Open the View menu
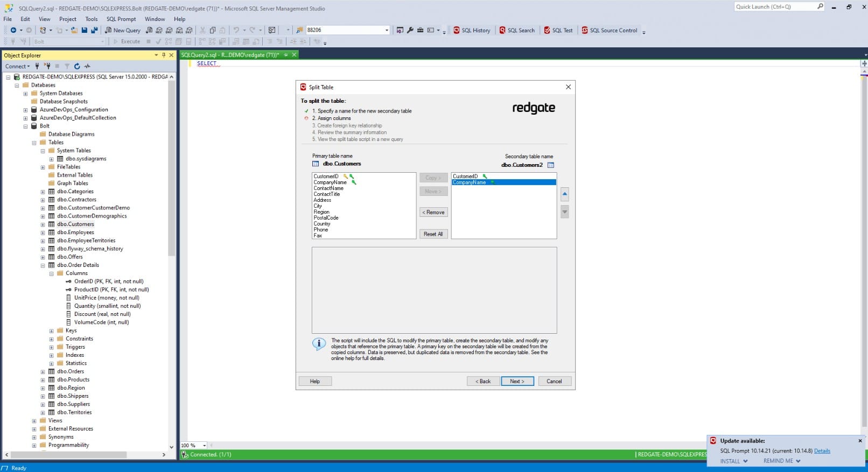 [x=45, y=19]
